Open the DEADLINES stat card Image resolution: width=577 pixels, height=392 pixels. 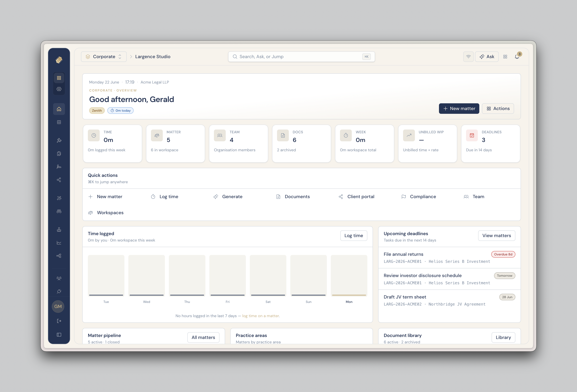(x=491, y=144)
